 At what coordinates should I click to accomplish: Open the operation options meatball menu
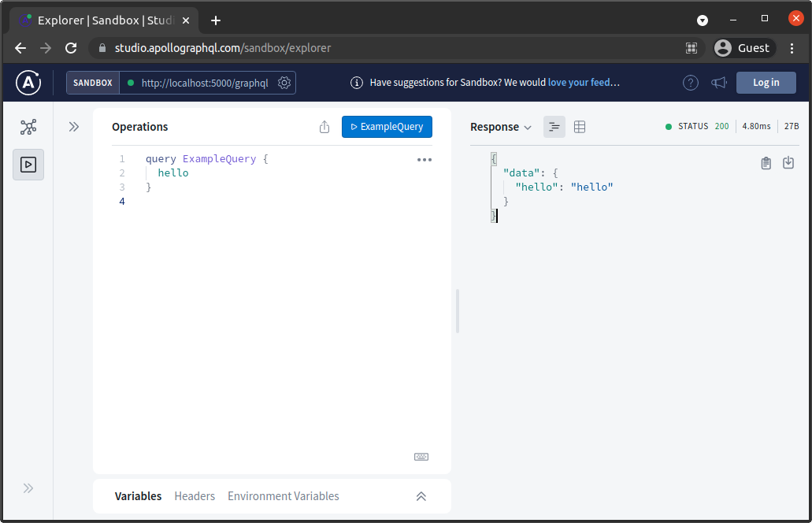click(x=424, y=159)
